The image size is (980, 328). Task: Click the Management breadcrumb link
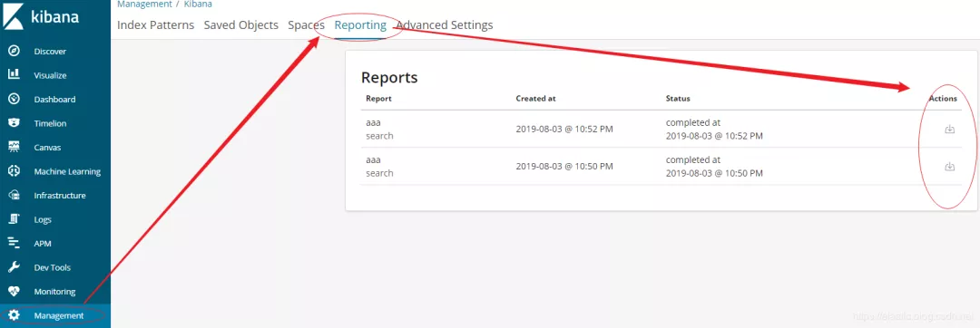[144, 5]
